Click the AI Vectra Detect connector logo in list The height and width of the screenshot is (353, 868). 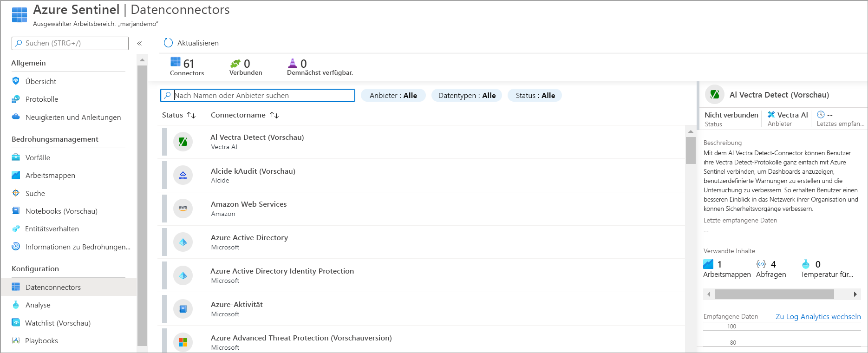183,142
